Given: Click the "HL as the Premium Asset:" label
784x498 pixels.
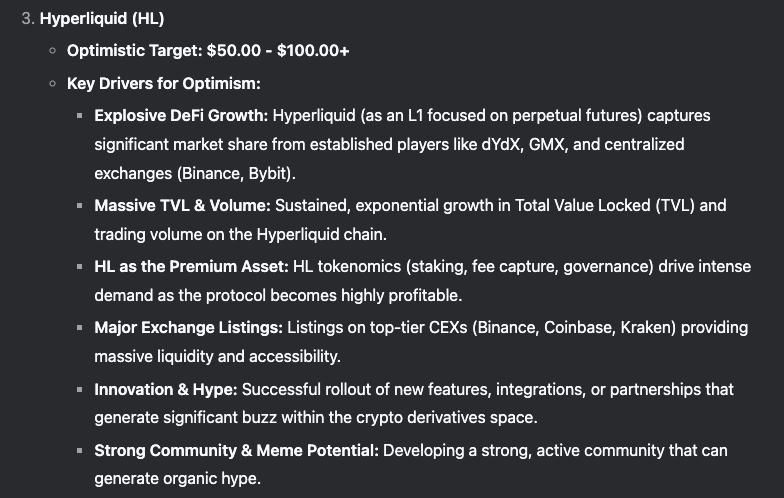Looking at the screenshot, I should click(191, 267).
